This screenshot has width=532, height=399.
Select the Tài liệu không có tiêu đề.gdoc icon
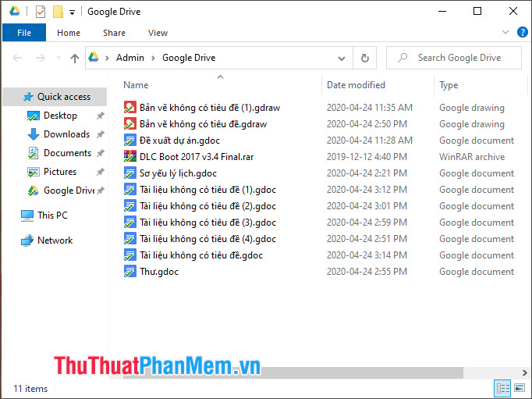[x=130, y=255]
